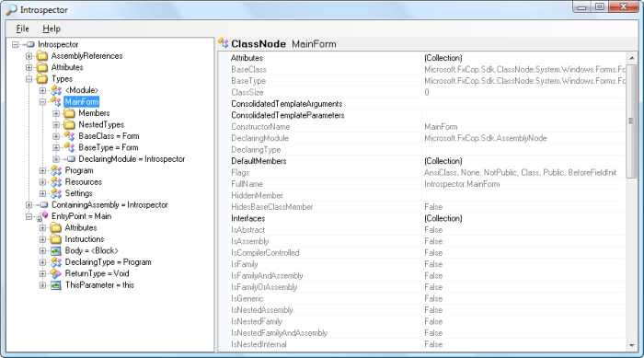Click the ReturnType = Void icon

[56, 273]
